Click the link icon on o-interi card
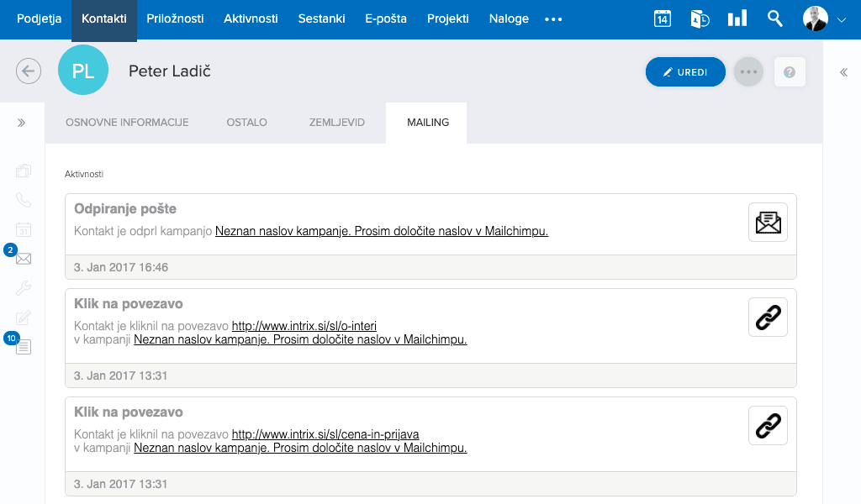Image resolution: width=861 pixels, height=504 pixels. 768,317
